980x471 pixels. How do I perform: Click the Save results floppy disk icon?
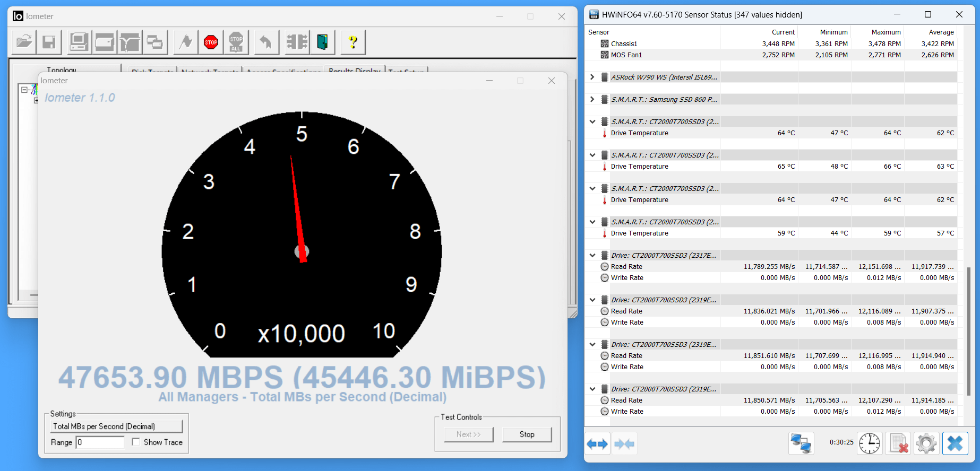(x=49, y=41)
